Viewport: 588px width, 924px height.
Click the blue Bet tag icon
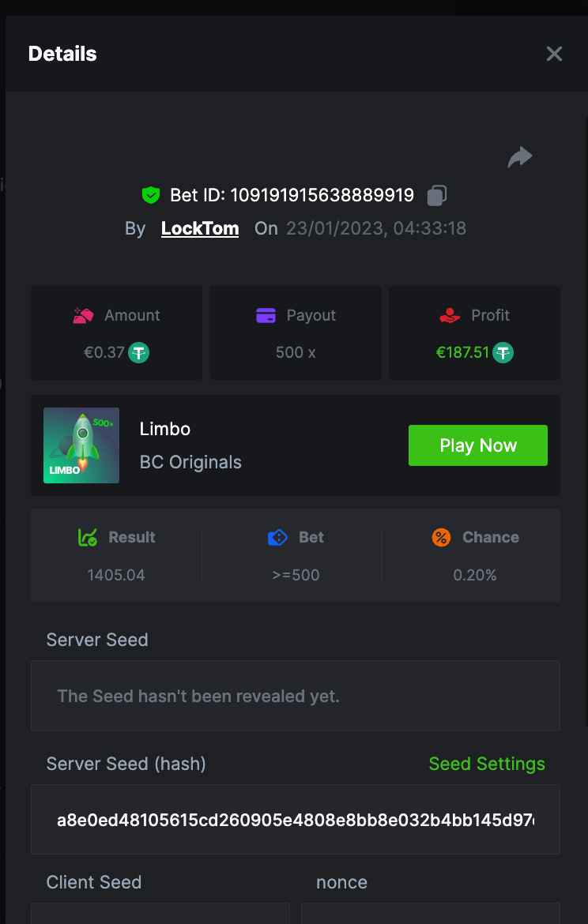(x=277, y=538)
